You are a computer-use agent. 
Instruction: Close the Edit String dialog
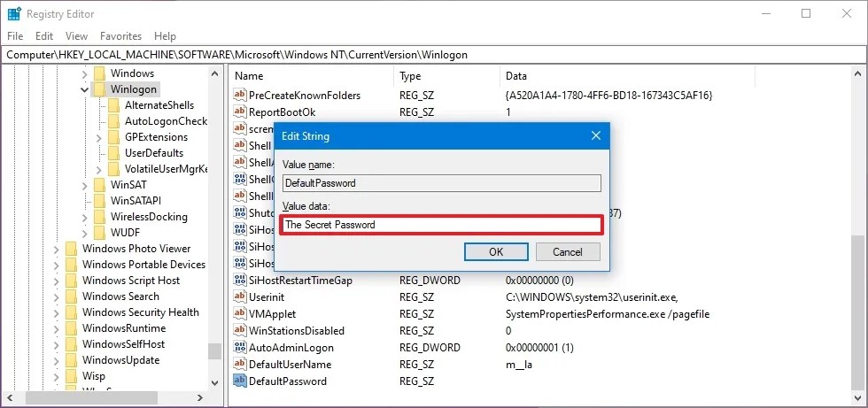click(x=595, y=135)
